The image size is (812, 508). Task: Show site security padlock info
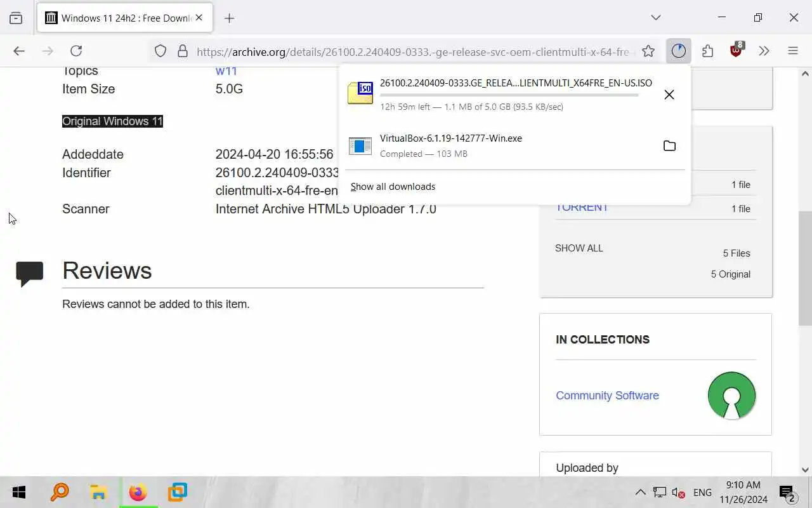pyautogui.click(x=183, y=51)
